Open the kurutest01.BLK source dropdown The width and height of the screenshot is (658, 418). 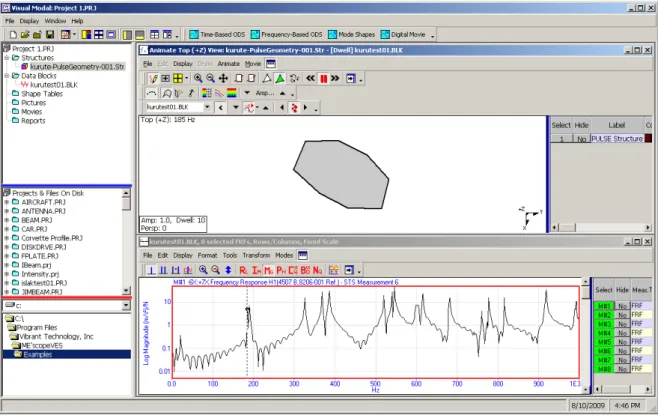point(207,107)
